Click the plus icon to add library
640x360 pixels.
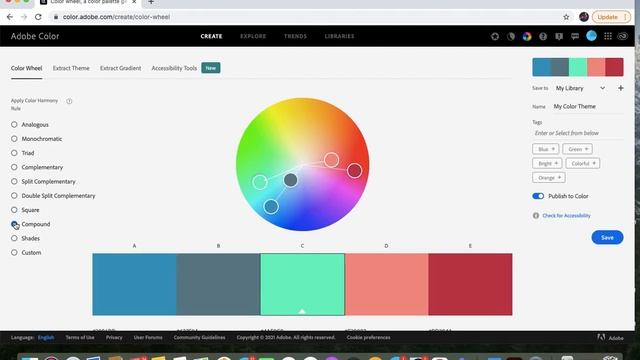620,88
